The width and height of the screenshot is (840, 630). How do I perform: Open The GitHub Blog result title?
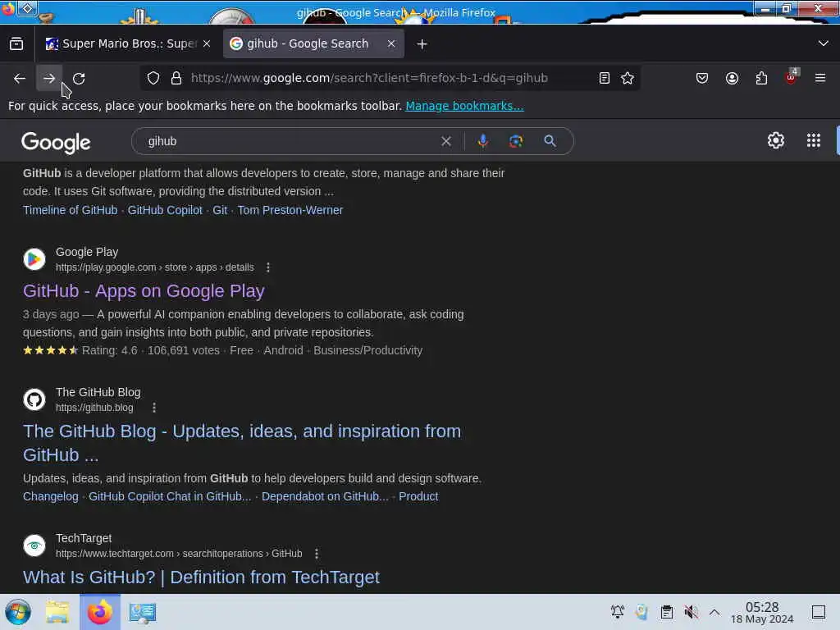click(242, 443)
